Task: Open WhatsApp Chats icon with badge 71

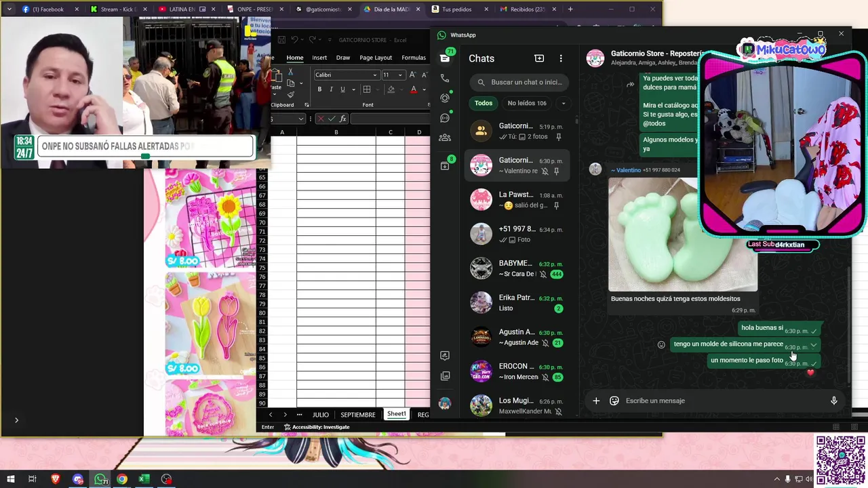Action: (x=445, y=58)
